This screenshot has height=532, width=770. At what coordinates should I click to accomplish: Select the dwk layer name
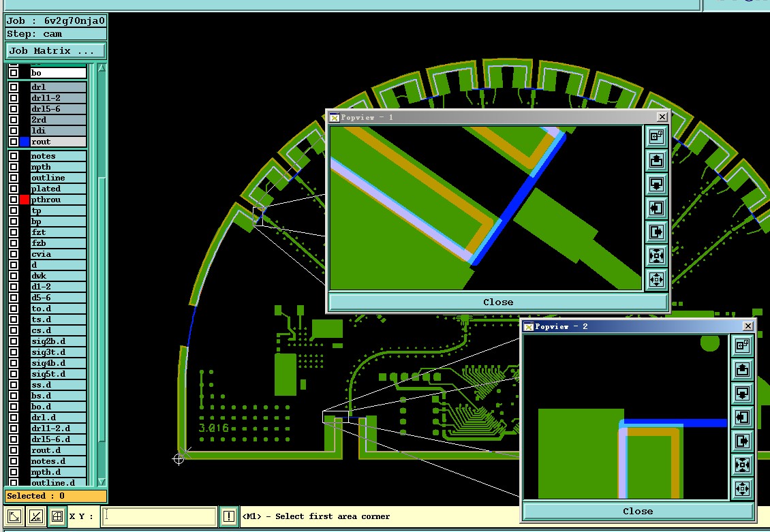click(58, 276)
